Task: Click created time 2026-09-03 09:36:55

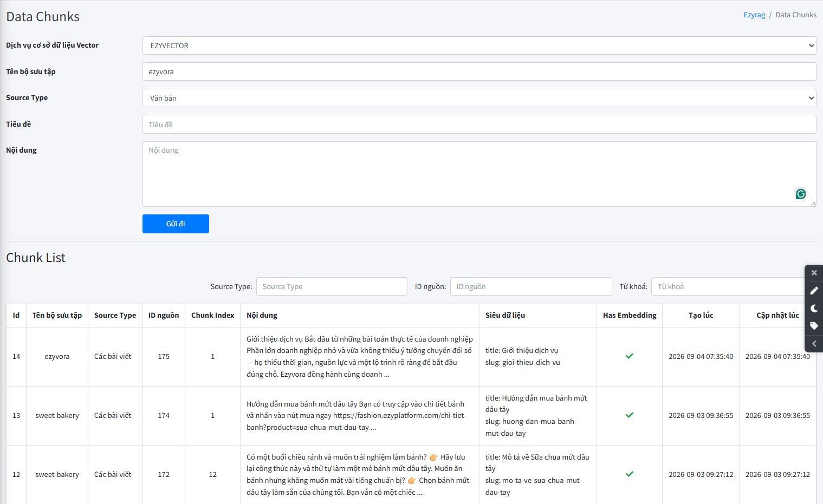Action: pos(701,415)
